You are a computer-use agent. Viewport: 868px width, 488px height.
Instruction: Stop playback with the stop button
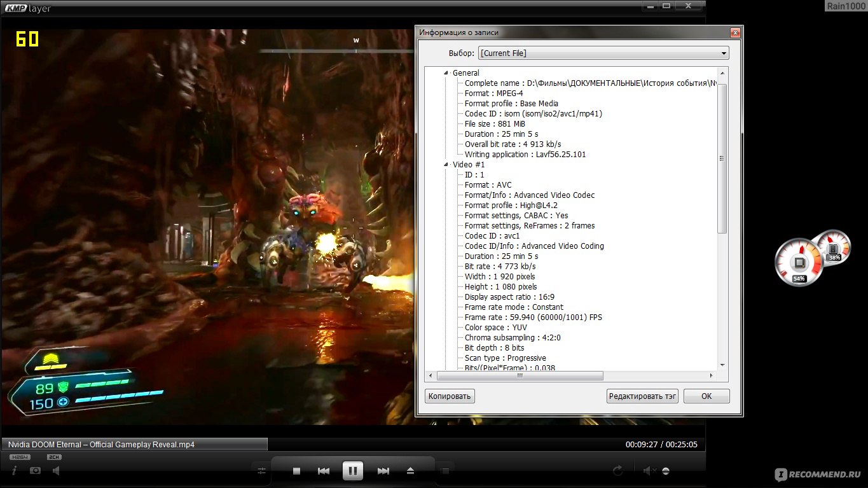tap(296, 471)
